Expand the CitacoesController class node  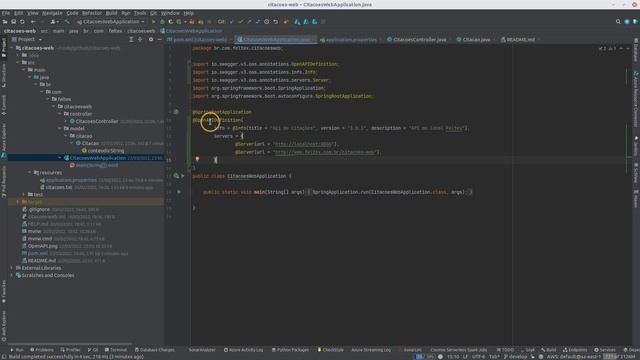[x=66, y=121]
